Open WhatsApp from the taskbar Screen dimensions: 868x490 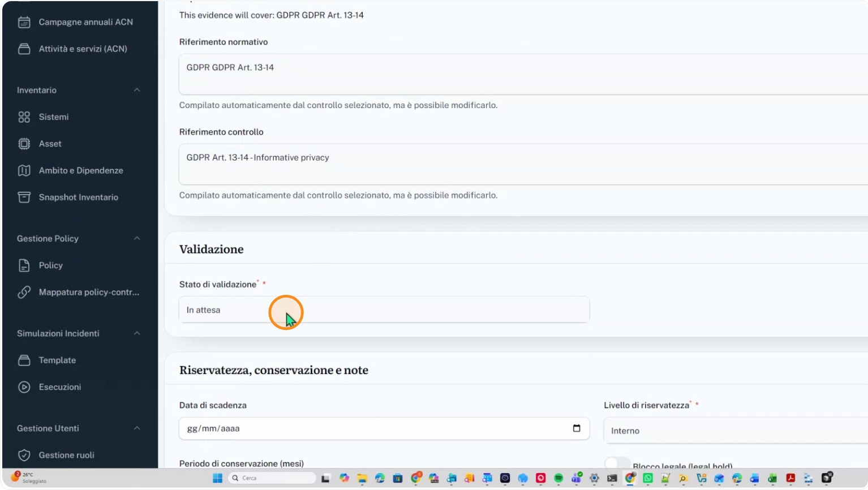(648, 478)
